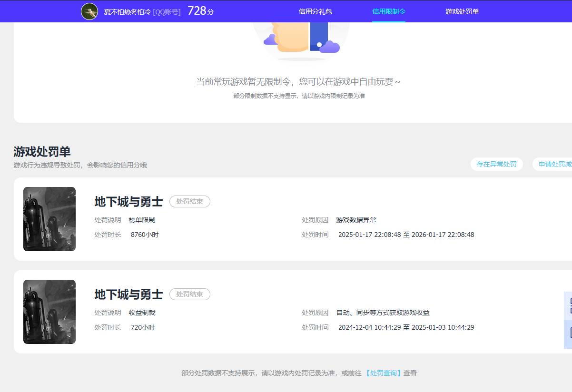Click the user avatar icon in top bar
This screenshot has height=392, width=572.
89,11
